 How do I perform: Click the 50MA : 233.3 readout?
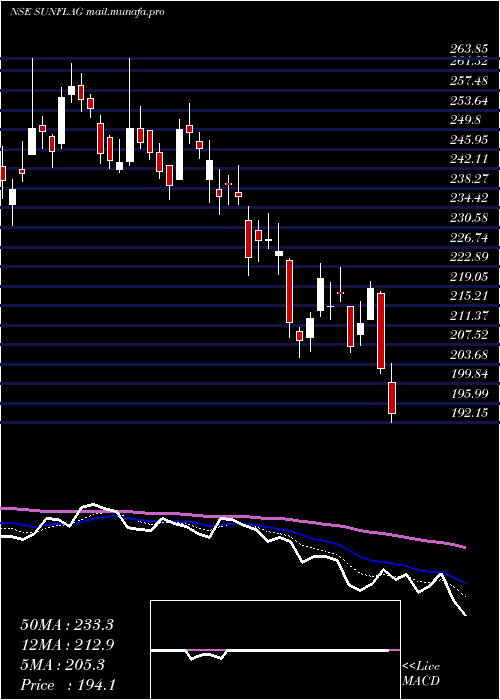67,625
